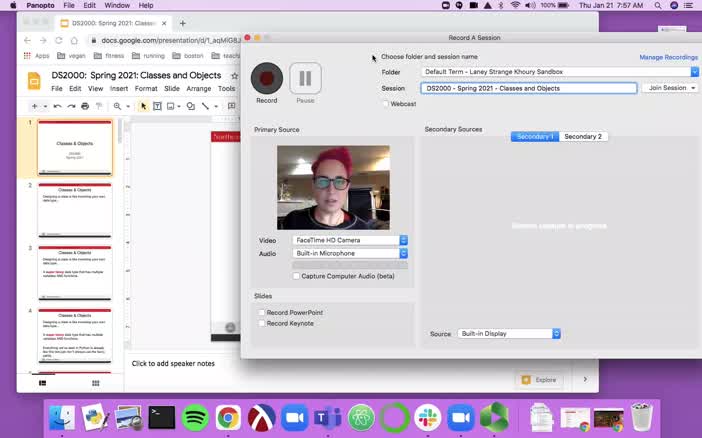Click the Pause recording button
The image size is (702, 438).
pos(305,78)
